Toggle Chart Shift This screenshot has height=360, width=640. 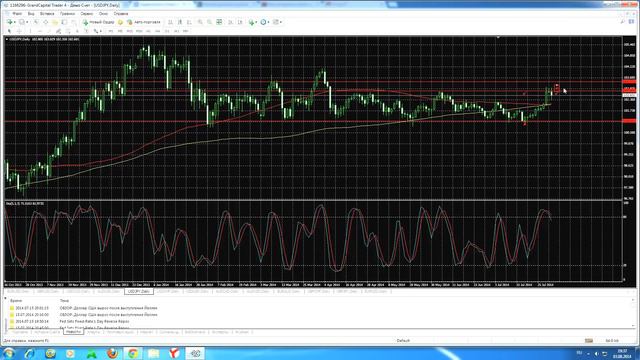pos(240,22)
